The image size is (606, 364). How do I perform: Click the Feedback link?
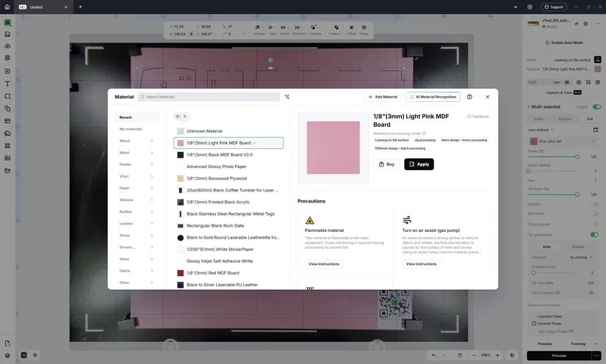(x=478, y=117)
